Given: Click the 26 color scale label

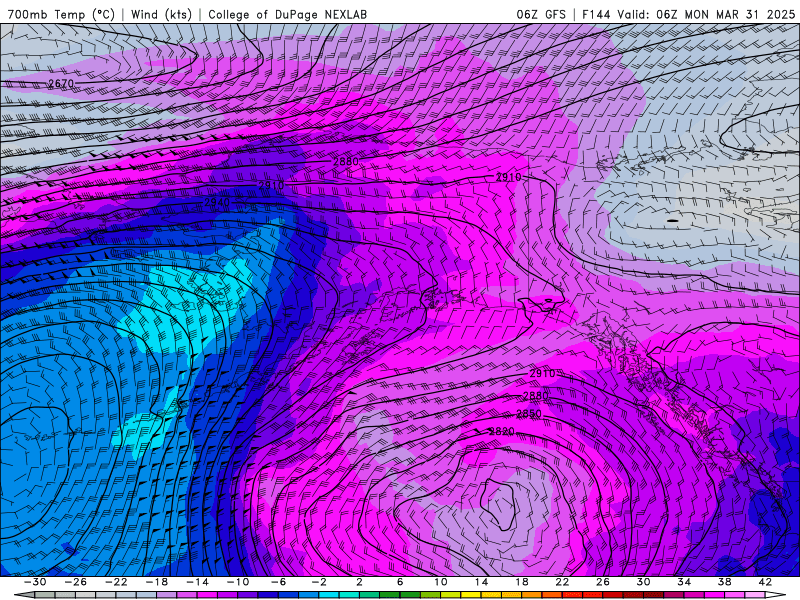Looking at the screenshot, I should pos(603,582).
